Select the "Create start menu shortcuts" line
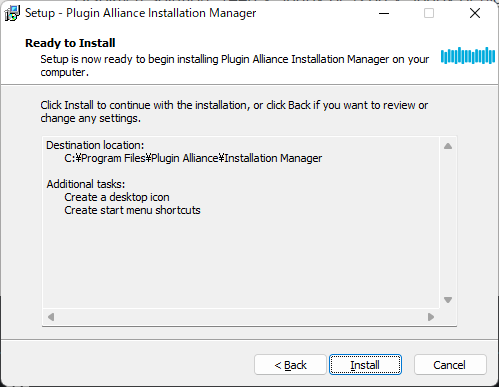Viewport: 499px width, 387px height. (132, 210)
